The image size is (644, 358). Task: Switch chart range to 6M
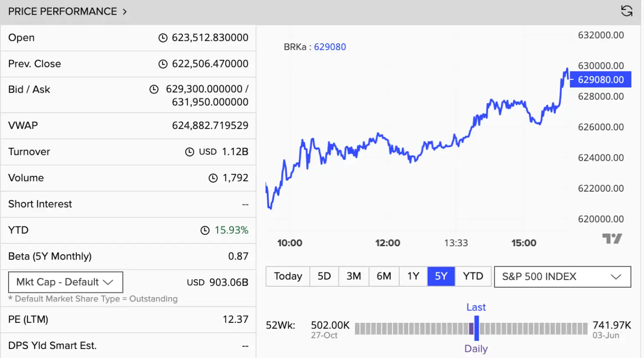tap(384, 276)
